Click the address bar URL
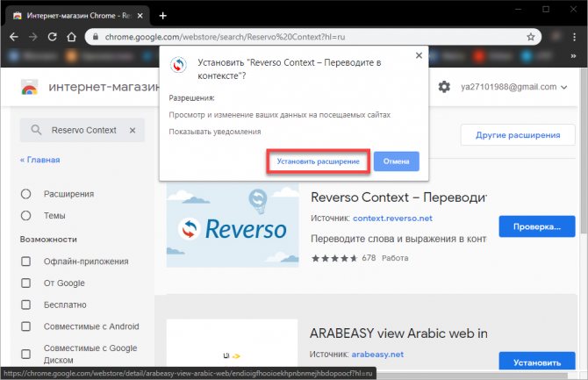This screenshot has width=588, height=380. click(x=225, y=37)
